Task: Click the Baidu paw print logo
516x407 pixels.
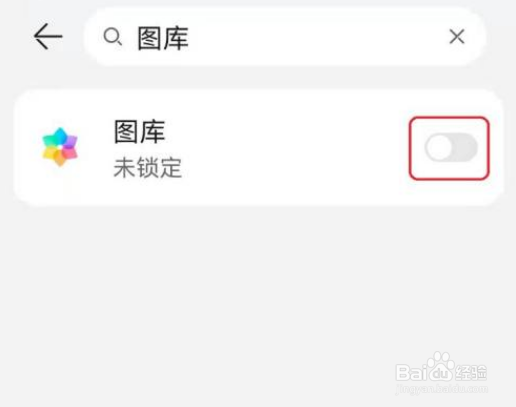Action: pos(440,366)
